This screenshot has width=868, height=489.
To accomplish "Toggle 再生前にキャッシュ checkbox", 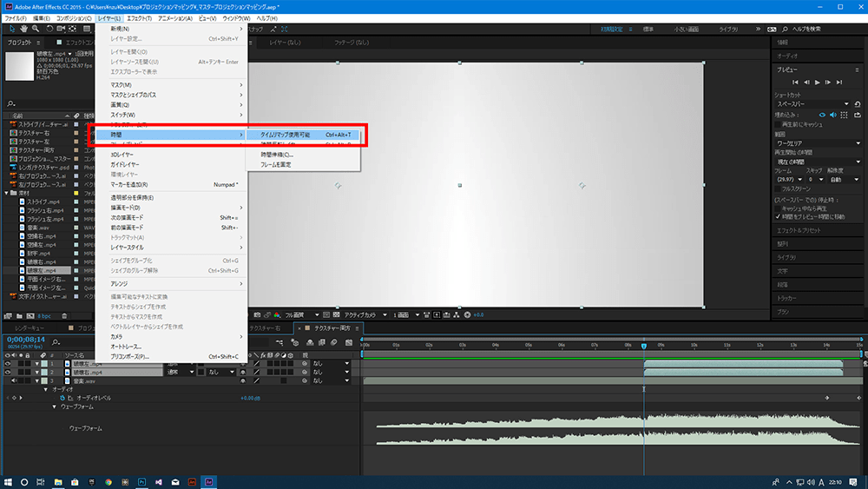I will (x=778, y=124).
